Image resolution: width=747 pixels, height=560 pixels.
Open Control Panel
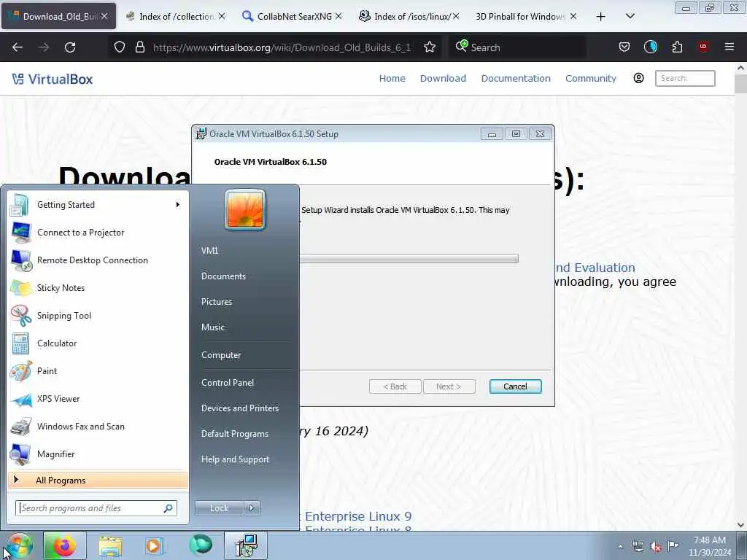tap(228, 382)
